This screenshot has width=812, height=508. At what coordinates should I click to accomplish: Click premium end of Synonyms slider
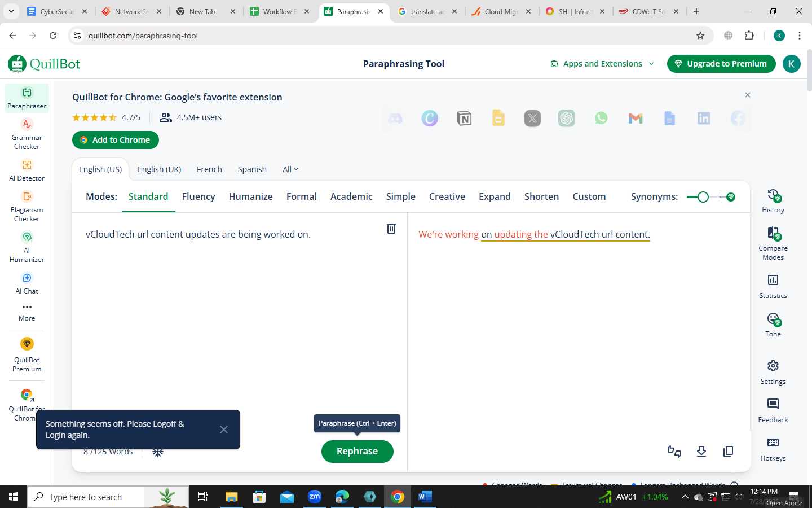[x=731, y=197]
